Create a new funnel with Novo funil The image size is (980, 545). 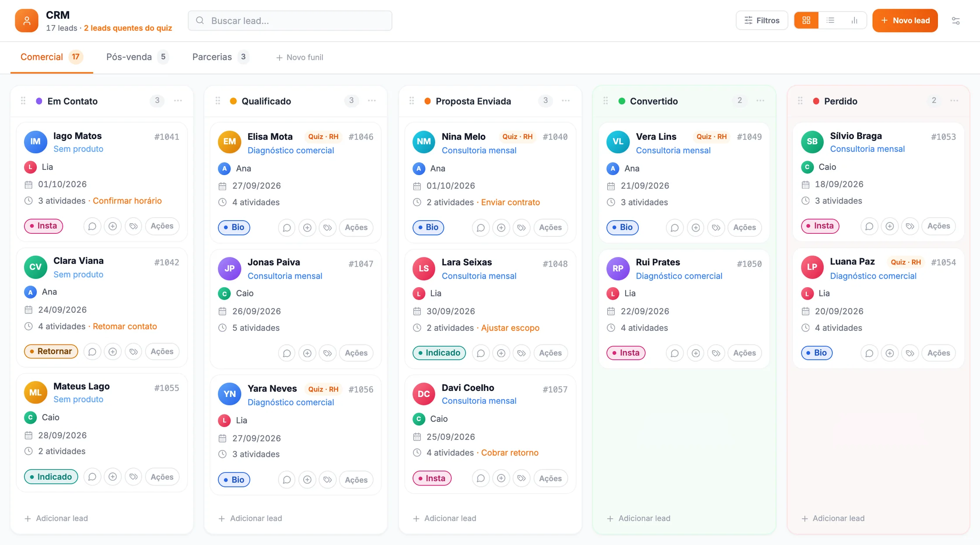pos(300,57)
